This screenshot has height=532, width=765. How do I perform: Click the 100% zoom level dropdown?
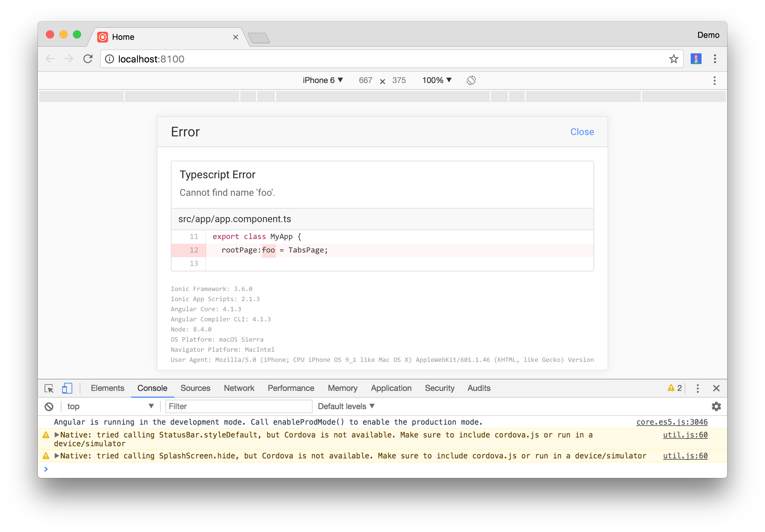[x=436, y=80]
